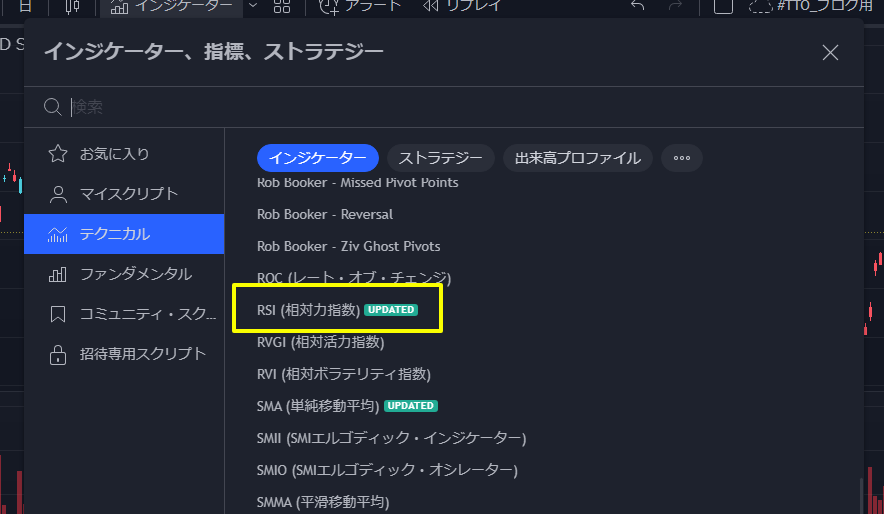Click the リプレイ toolbar button
The height and width of the screenshot is (514, 884).
pyautogui.click(x=462, y=6)
